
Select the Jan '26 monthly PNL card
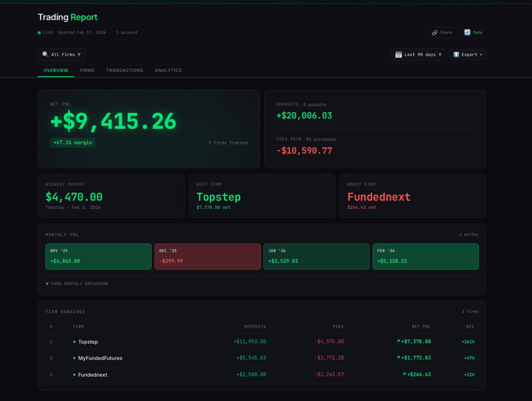tap(317, 257)
